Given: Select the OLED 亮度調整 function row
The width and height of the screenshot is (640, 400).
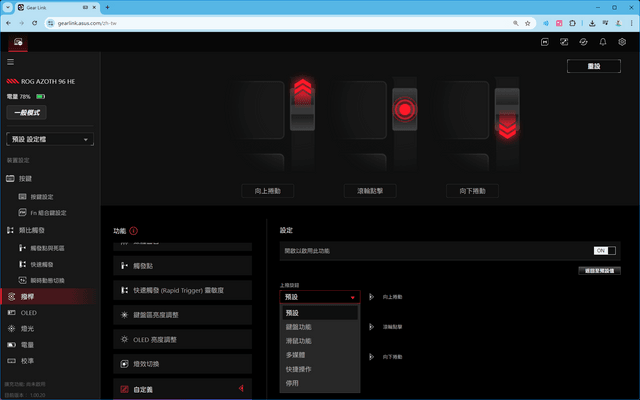Looking at the screenshot, I should [x=182, y=339].
